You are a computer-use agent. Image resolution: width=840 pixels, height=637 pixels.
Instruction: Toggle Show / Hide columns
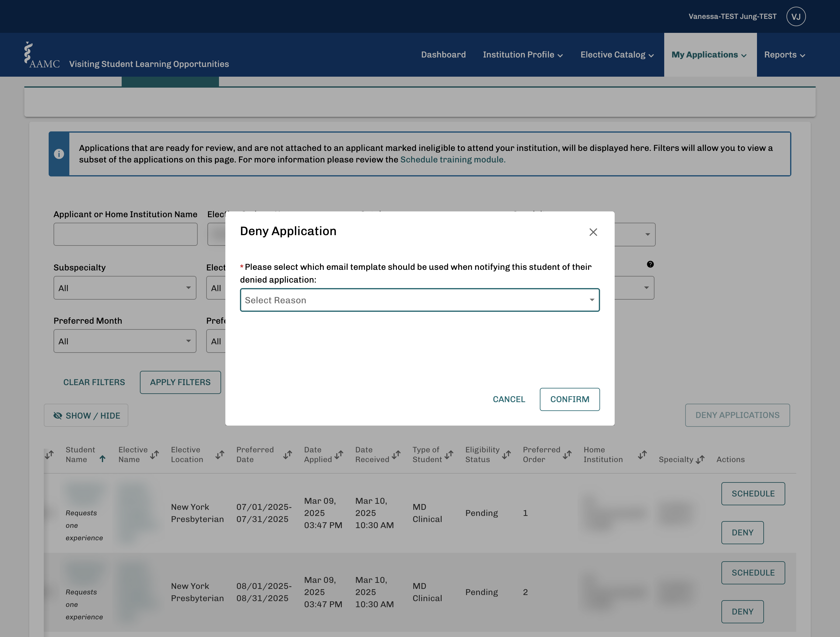pos(86,415)
